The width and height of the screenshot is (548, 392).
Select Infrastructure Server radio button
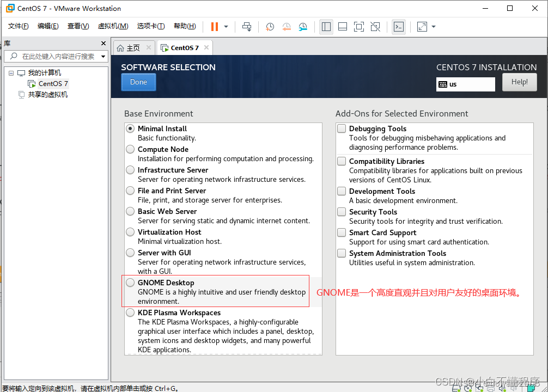point(130,170)
